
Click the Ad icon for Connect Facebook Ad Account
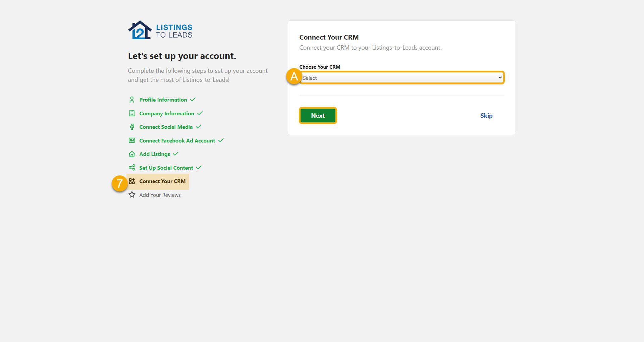coord(132,140)
